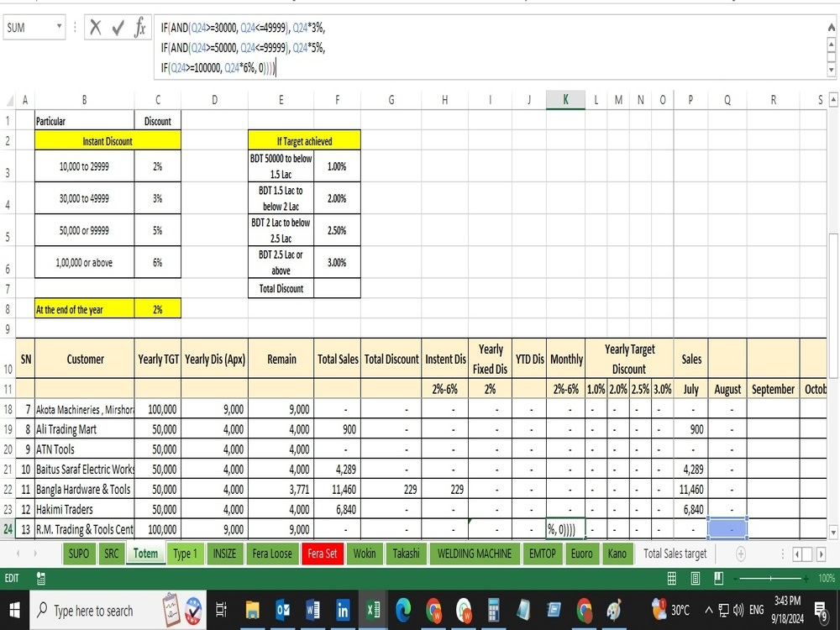Click the editing cell K24 showing '%, 0))))'
This screenshot has height=630, width=840.
pyautogui.click(x=565, y=529)
